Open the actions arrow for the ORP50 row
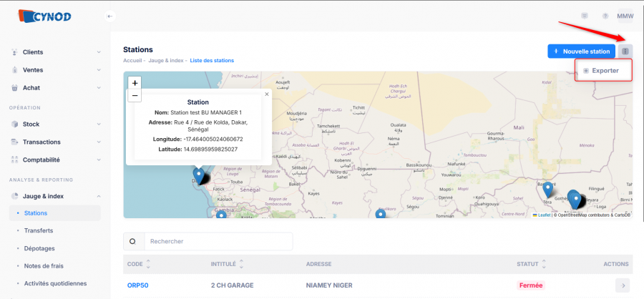644x299 pixels. pos(623,285)
